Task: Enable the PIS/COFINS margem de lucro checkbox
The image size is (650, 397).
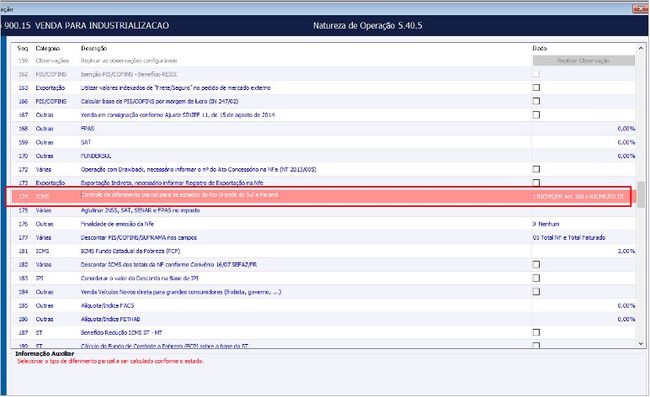Action: pyautogui.click(x=536, y=101)
